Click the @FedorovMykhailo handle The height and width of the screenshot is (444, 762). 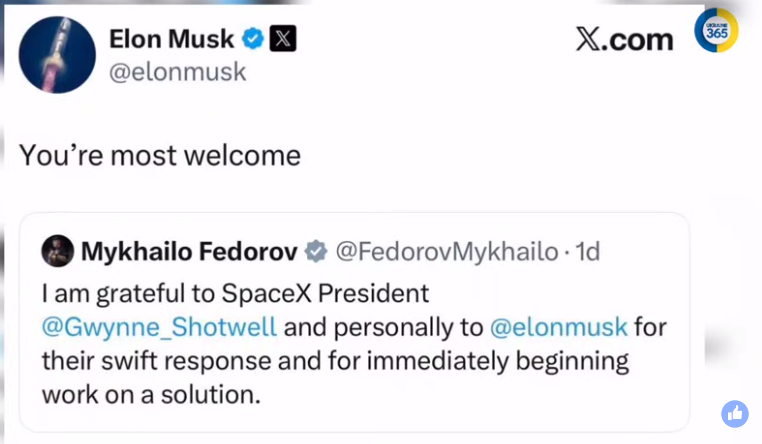(x=446, y=252)
